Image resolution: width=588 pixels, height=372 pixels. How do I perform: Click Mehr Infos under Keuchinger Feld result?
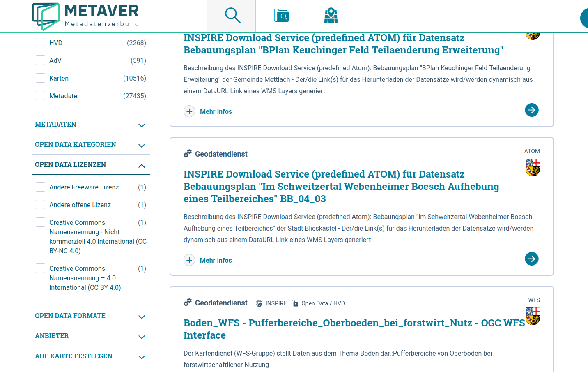tap(216, 111)
